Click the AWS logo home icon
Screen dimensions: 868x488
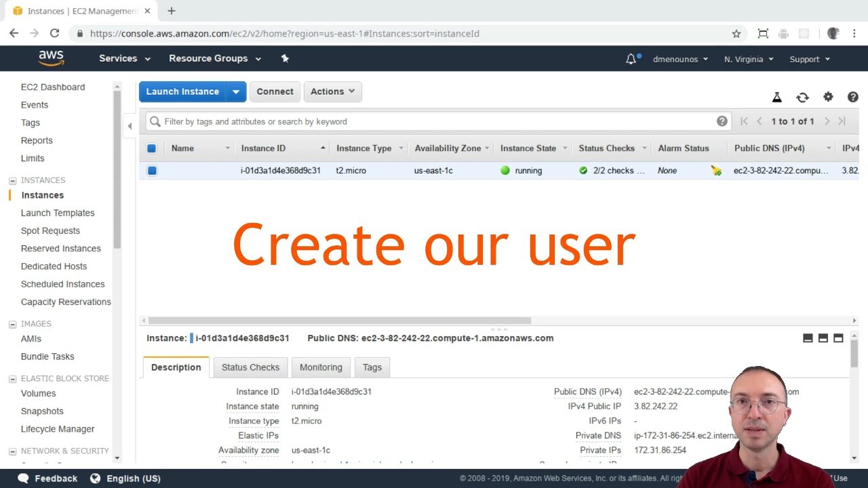51,58
